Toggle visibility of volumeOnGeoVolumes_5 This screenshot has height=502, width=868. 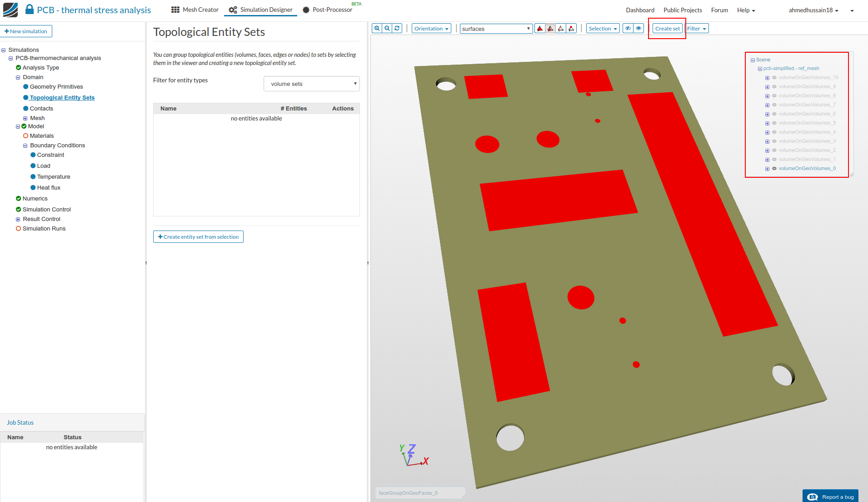774,123
